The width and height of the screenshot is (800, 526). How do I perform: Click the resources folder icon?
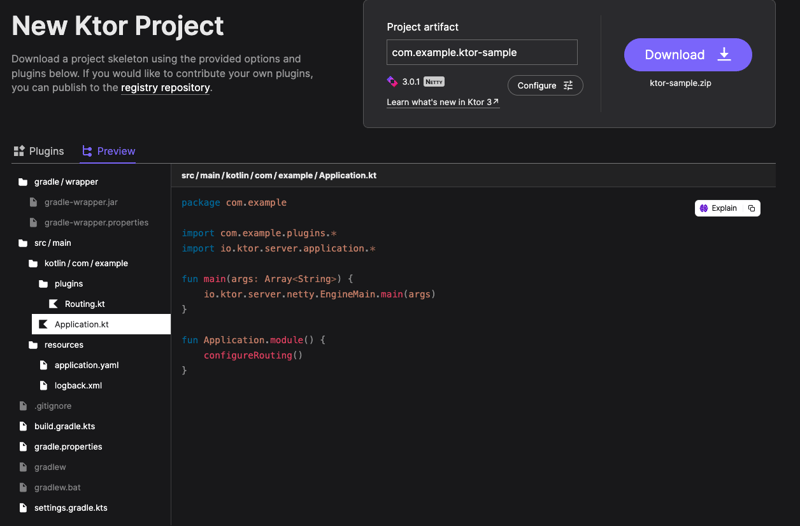33,345
